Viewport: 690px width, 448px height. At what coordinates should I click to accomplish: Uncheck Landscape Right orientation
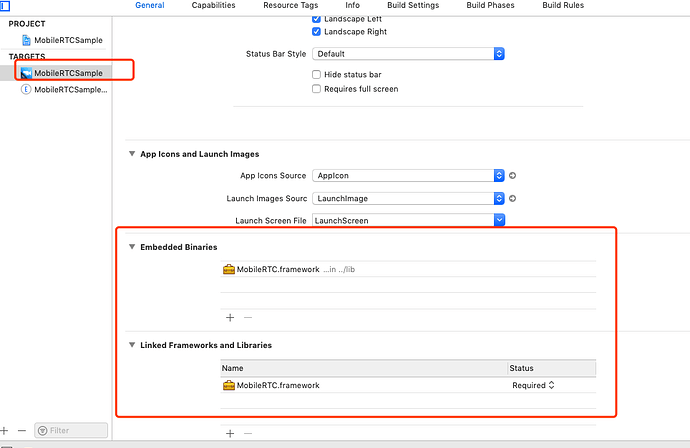(x=316, y=32)
